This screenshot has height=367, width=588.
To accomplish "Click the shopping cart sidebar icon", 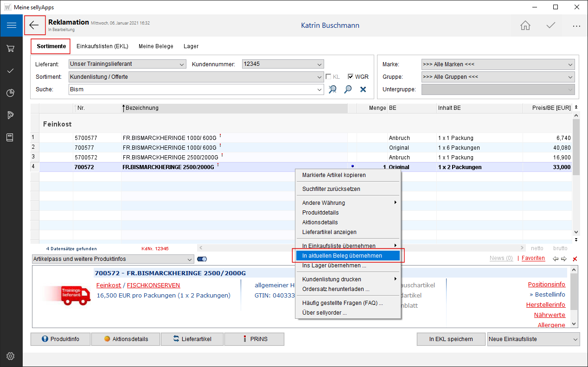I will click(11, 48).
